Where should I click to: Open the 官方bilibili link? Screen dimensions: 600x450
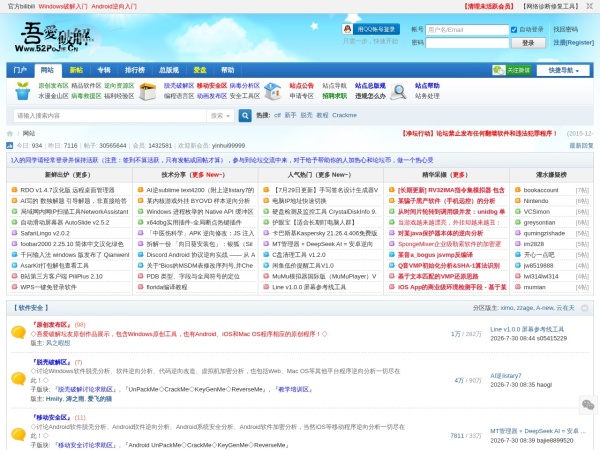[x=21, y=6]
